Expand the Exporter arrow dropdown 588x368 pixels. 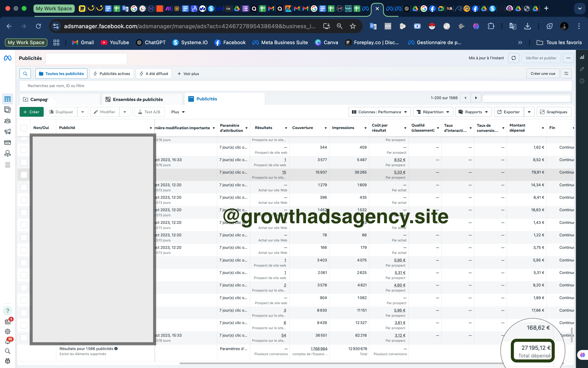pos(529,112)
